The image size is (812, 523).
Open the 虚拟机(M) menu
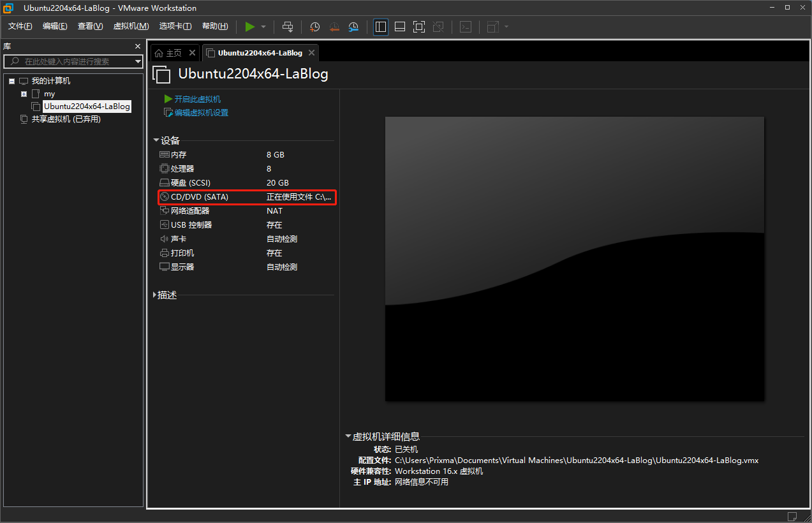(131, 26)
